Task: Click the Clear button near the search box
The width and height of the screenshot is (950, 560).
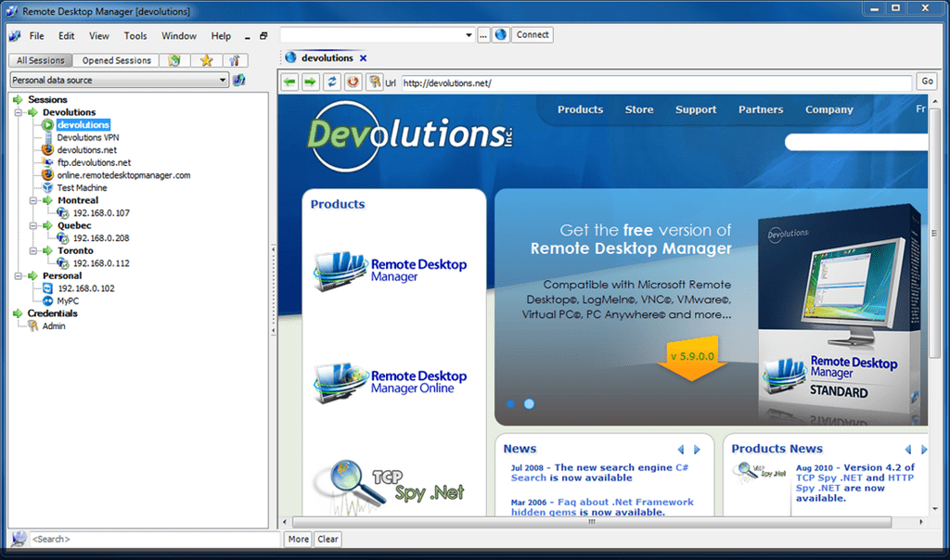Action: [x=327, y=539]
